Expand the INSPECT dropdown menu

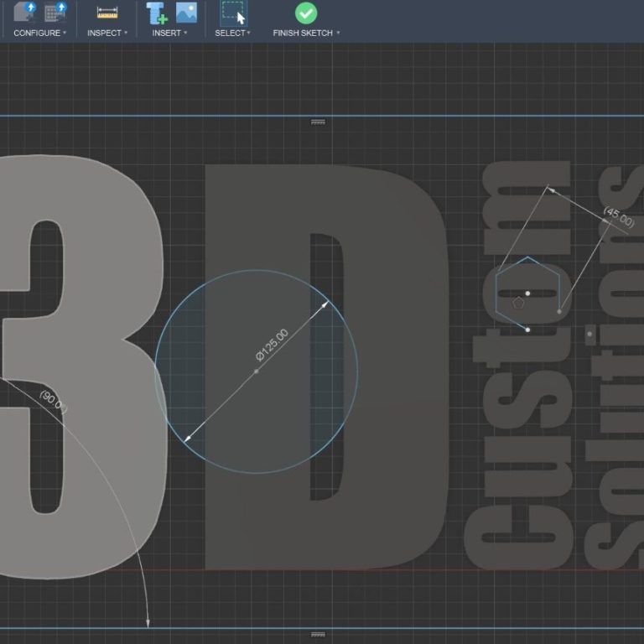click(x=107, y=34)
